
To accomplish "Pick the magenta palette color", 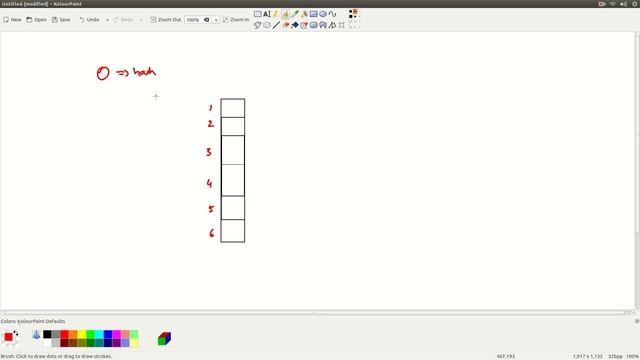I will pyautogui.click(x=116, y=335).
